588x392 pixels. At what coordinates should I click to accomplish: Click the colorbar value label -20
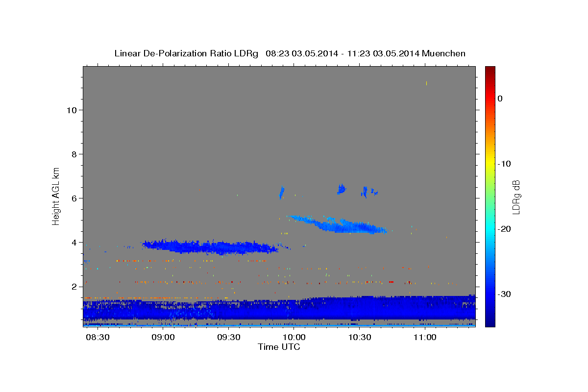(505, 229)
